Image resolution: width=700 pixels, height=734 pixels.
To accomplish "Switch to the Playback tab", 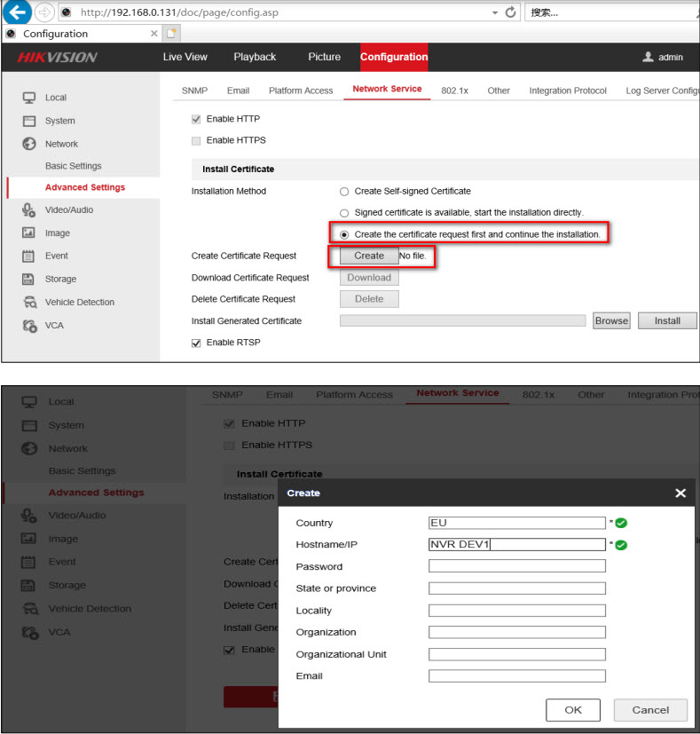I will tap(255, 58).
